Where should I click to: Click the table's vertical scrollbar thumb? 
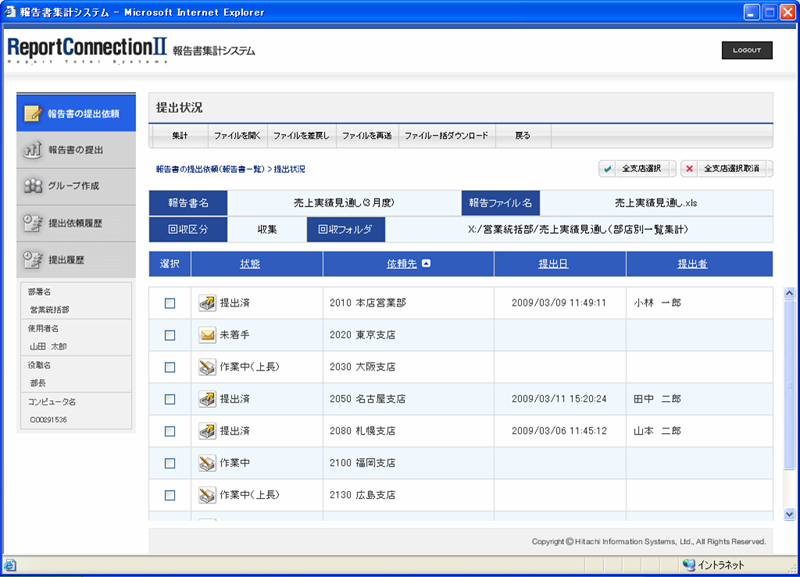click(x=789, y=385)
